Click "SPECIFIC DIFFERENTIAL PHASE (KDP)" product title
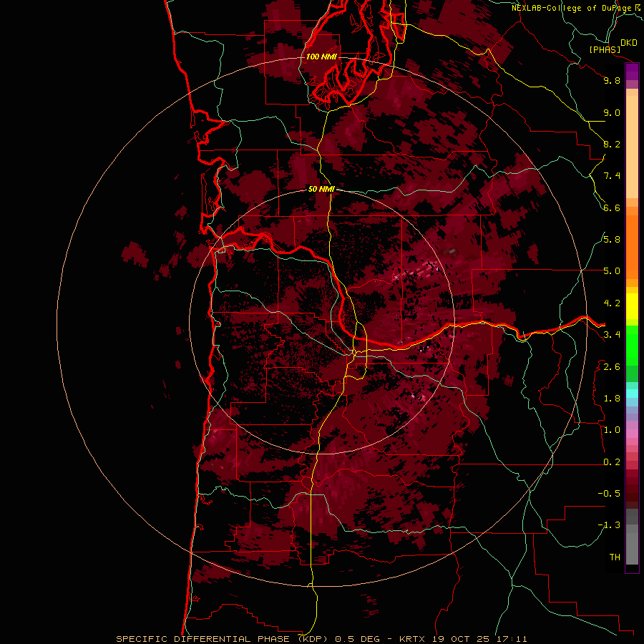The image size is (644, 644). point(222,639)
